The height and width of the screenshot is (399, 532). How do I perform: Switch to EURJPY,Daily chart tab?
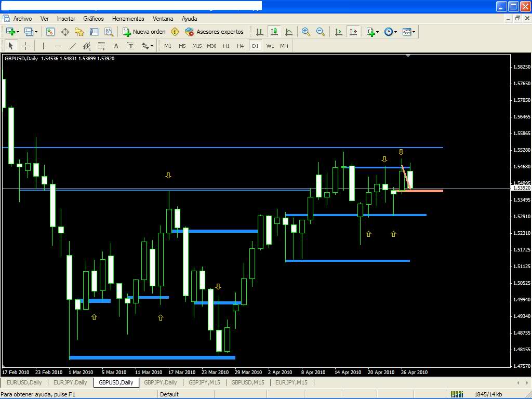tap(70, 382)
